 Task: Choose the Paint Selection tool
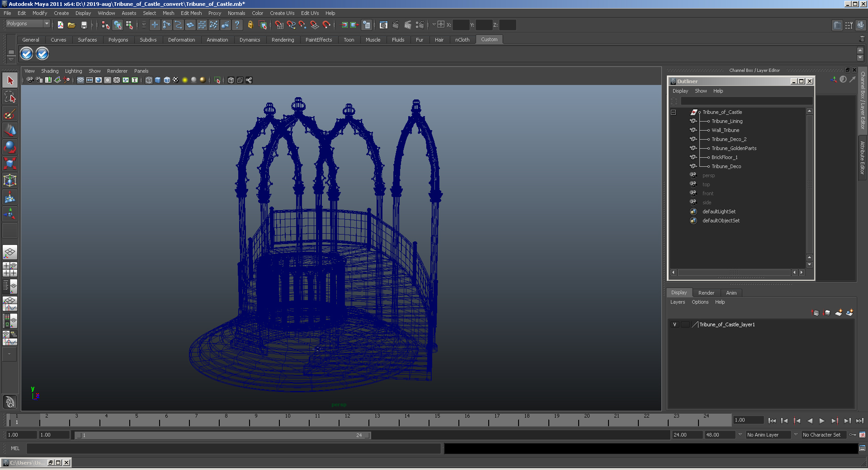pyautogui.click(x=10, y=114)
